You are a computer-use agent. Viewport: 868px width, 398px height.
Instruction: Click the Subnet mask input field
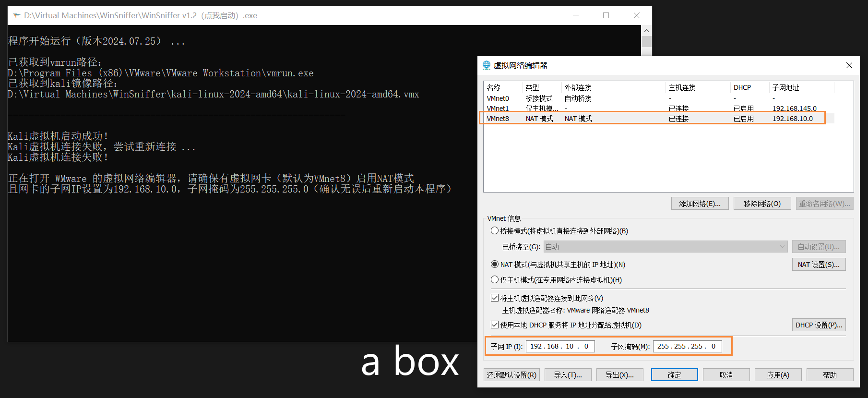(x=688, y=346)
